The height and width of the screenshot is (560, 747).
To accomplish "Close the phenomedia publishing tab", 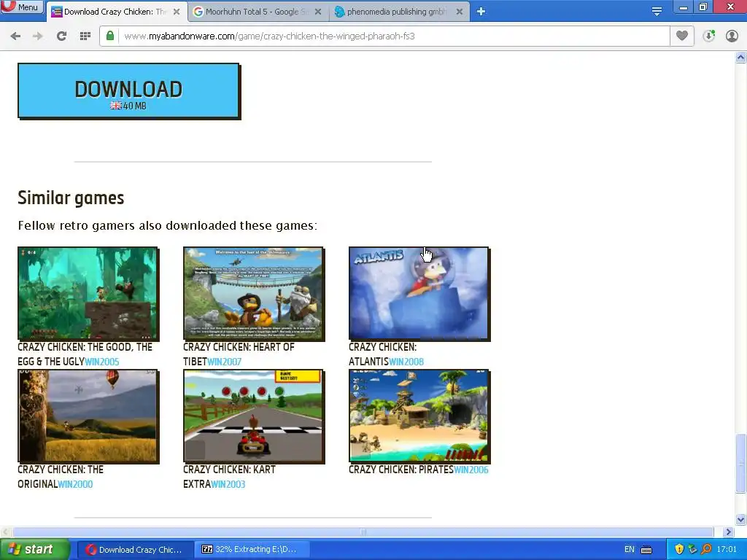I will pos(460,12).
